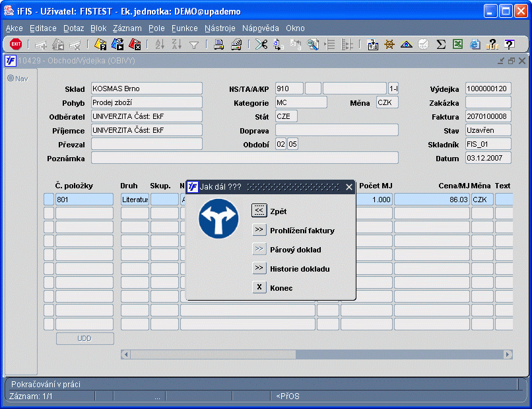Click the sort ascending A-Z icon
532x409 pixels.
(x=160, y=44)
